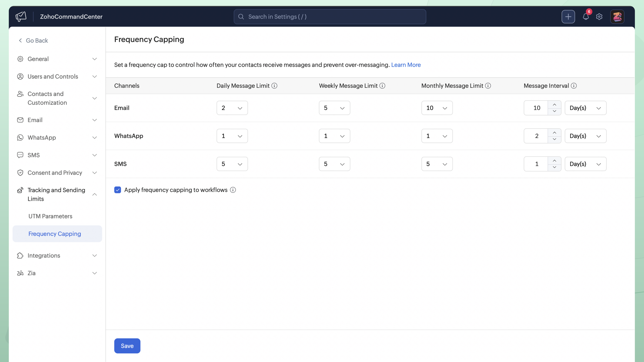The image size is (644, 362).
Task: Increase WhatsApp message interval value
Action: click(554, 133)
